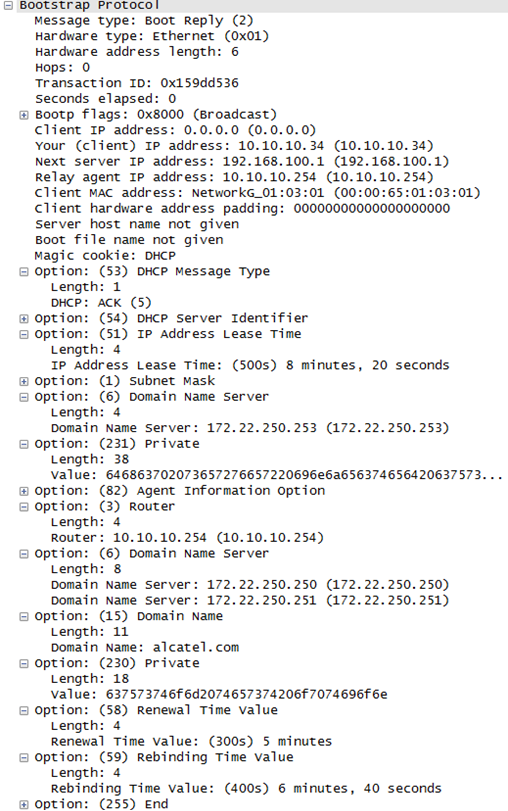Viewport: 508px width, 811px height.
Task: Select the Relay agent IP address line
Action: [x=234, y=177]
